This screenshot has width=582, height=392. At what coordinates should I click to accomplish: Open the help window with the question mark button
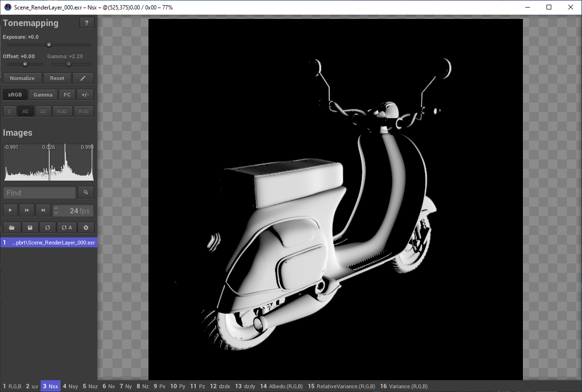click(87, 23)
